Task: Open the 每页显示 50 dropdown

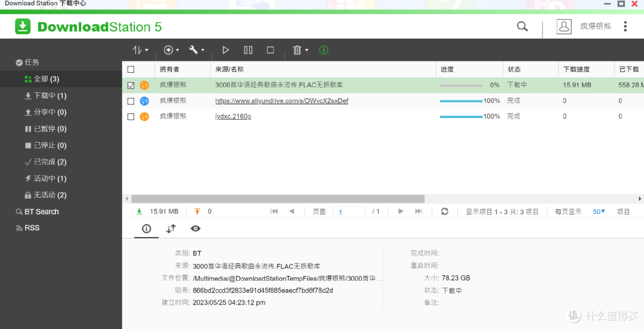Action: click(599, 212)
